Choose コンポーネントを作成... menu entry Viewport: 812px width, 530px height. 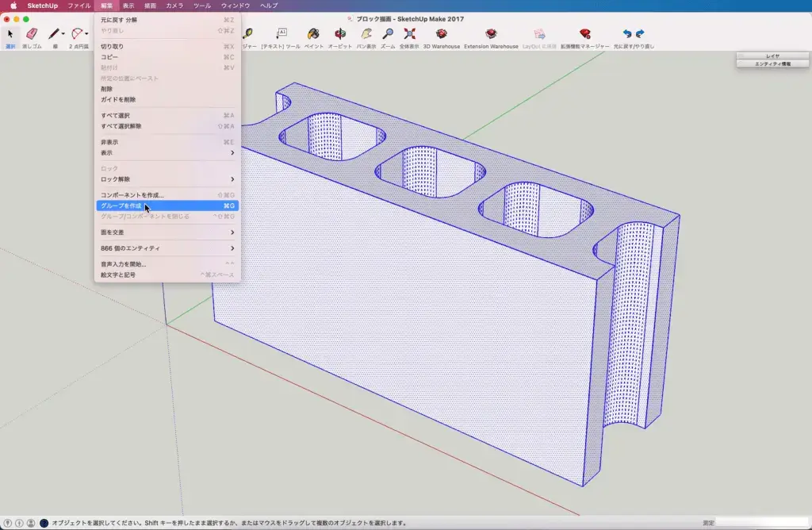(x=167, y=195)
